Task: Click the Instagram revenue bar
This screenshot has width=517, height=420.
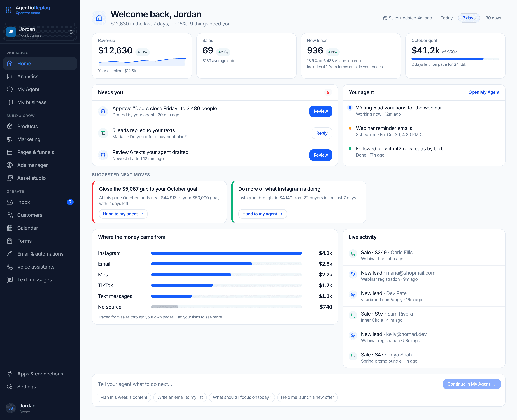Action: [x=226, y=253]
